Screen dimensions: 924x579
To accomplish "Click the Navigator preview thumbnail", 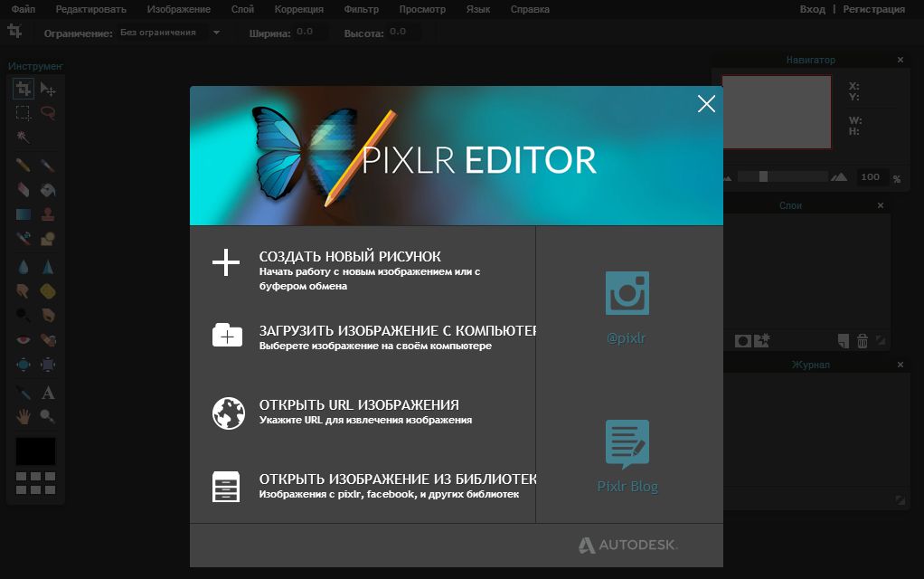I will pyautogui.click(x=776, y=111).
